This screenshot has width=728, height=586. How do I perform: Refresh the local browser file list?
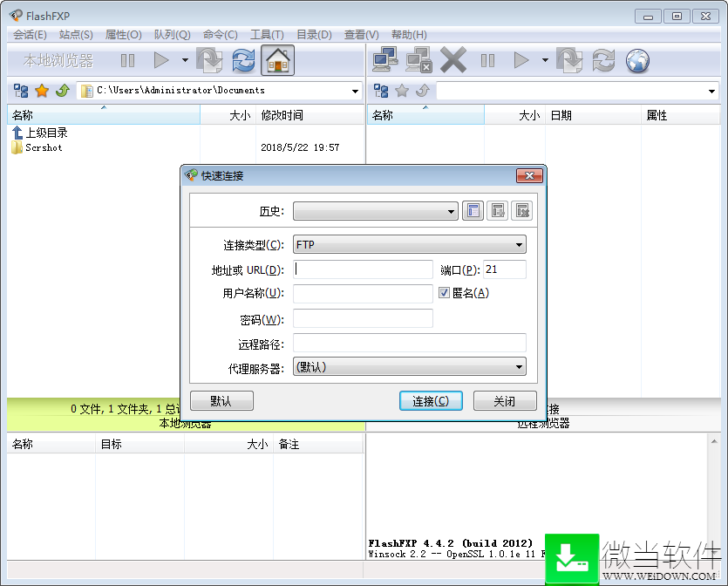tap(243, 60)
